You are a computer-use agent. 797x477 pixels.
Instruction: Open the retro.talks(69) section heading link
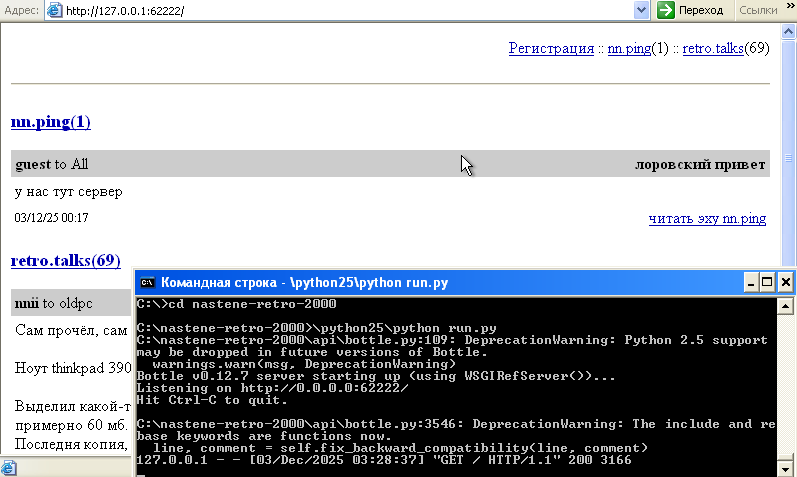65,261
